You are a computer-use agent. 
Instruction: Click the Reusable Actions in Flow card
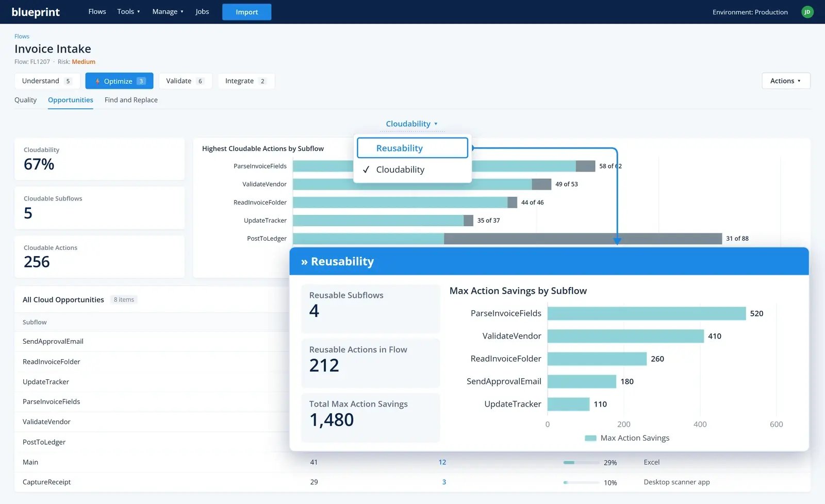[370, 363]
